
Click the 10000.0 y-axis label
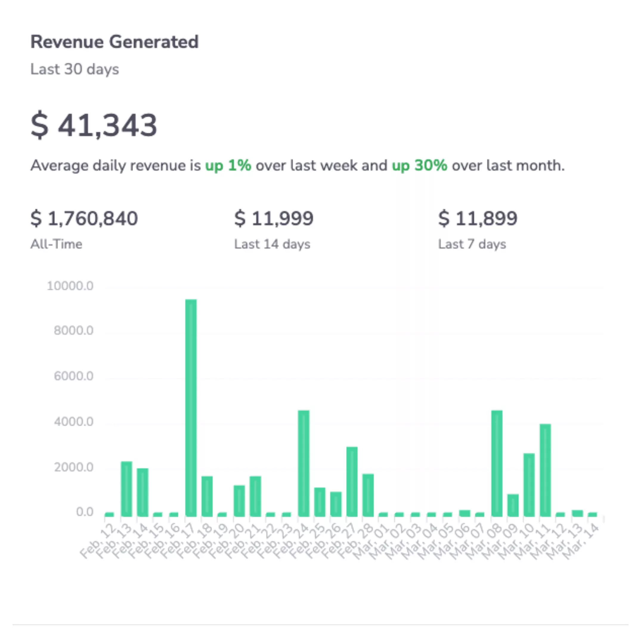point(70,286)
